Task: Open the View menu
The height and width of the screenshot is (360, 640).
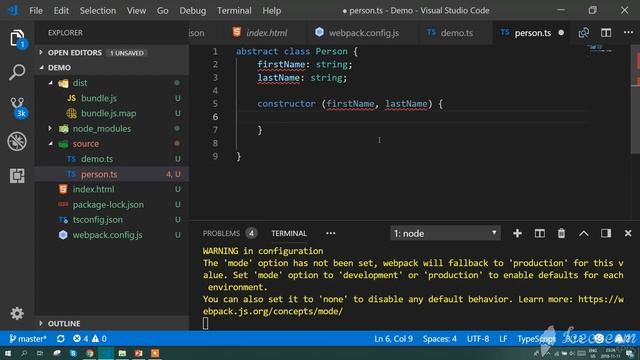Action: point(136,11)
